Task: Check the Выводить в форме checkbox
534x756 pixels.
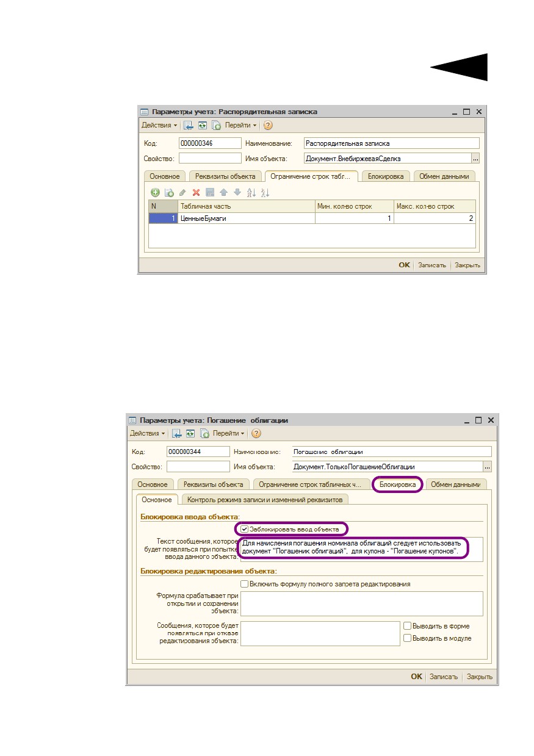Action: pos(407,626)
